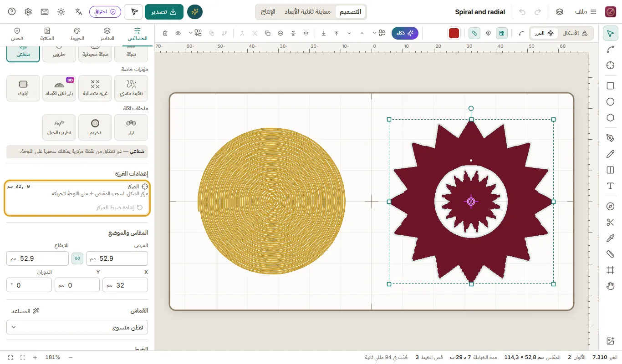The height and width of the screenshot is (364, 622).
Task: Open settings gear icon
Action: point(28,12)
